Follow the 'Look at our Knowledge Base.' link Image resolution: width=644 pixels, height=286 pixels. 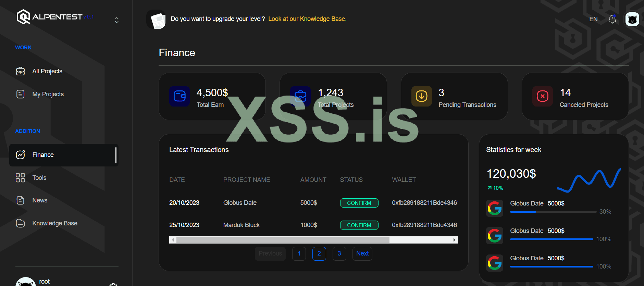click(x=307, y=19)
